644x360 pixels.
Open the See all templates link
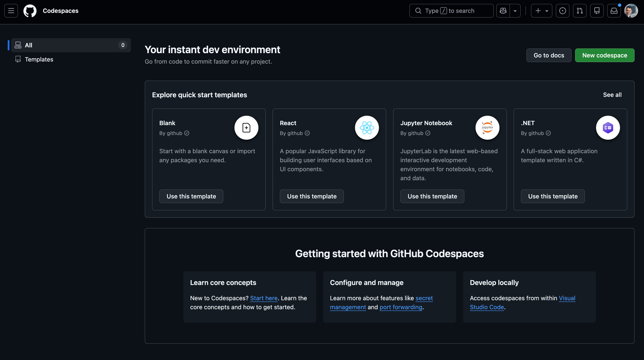(x=612, y=95)
